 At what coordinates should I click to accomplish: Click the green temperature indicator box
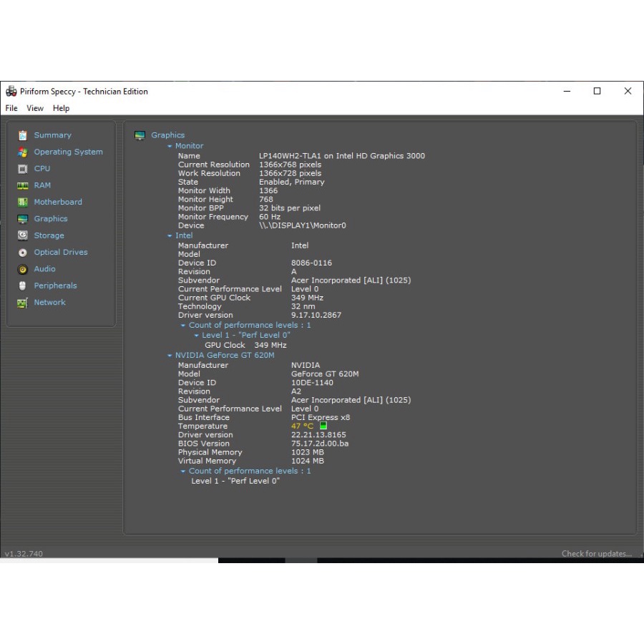pyautogui.click(x=323, y=426)
